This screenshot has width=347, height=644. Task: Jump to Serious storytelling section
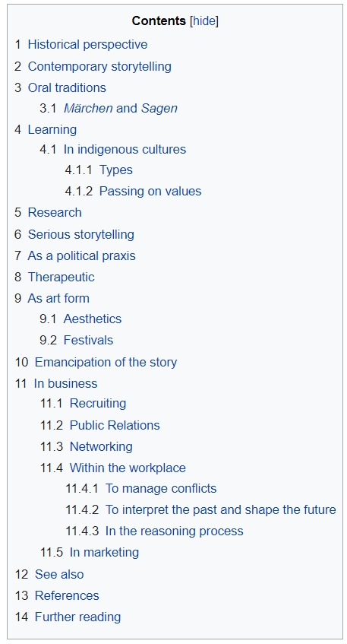(80, 234)
